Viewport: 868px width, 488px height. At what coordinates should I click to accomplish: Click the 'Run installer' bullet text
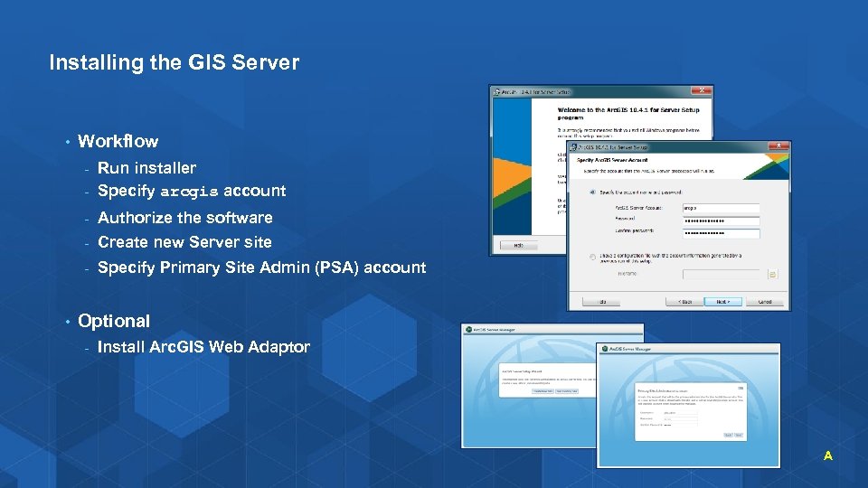(146, 168)
